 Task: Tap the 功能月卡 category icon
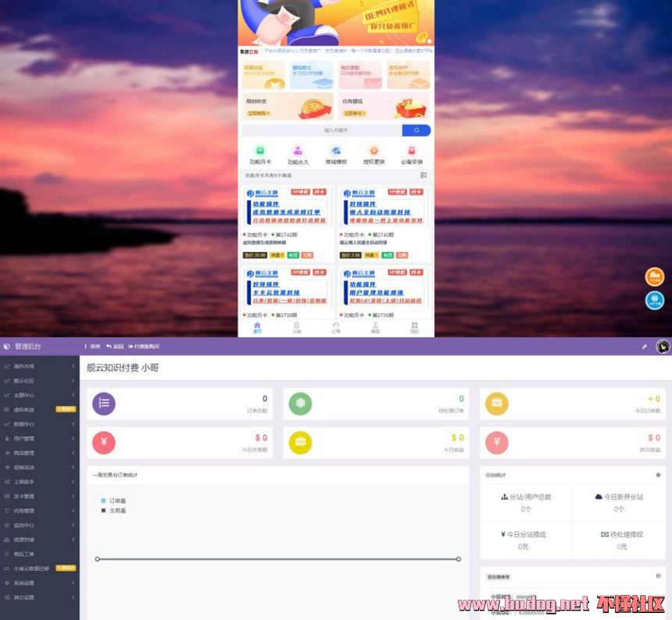(x=260, y=151)
